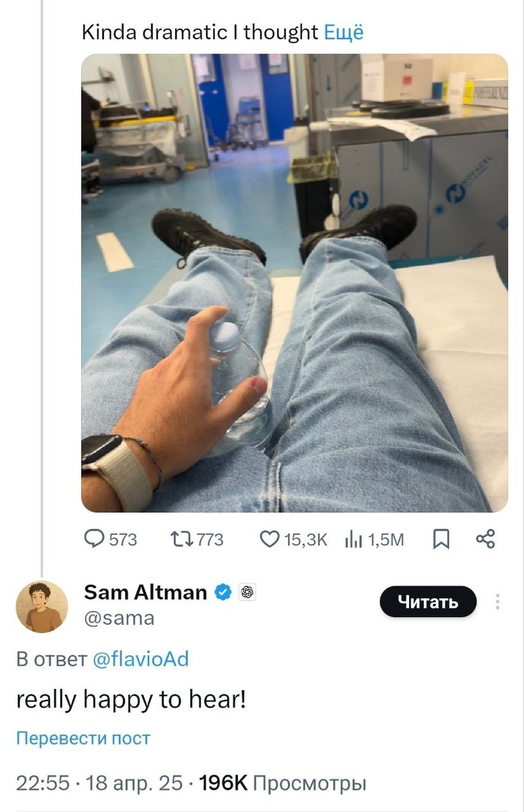Expand the post text with Ещё
Viewport: 524px width, 812px height.
pos(343,32)
